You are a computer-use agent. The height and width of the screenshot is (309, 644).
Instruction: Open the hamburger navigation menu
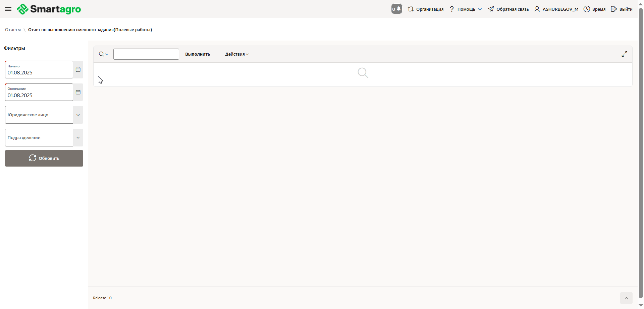point(8,9)
